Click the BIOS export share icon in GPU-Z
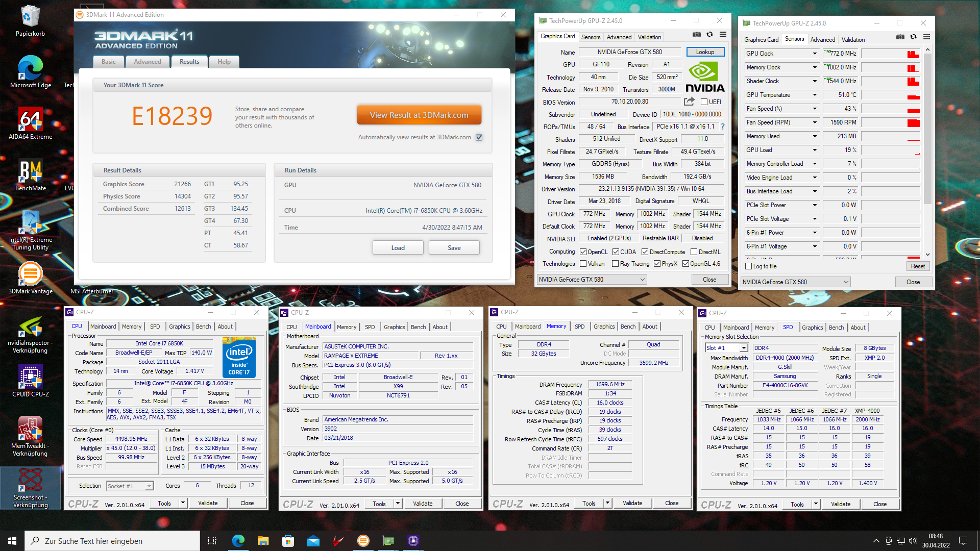Image resolution: width=980 pixels, height=551 pixels. (690, 102)
